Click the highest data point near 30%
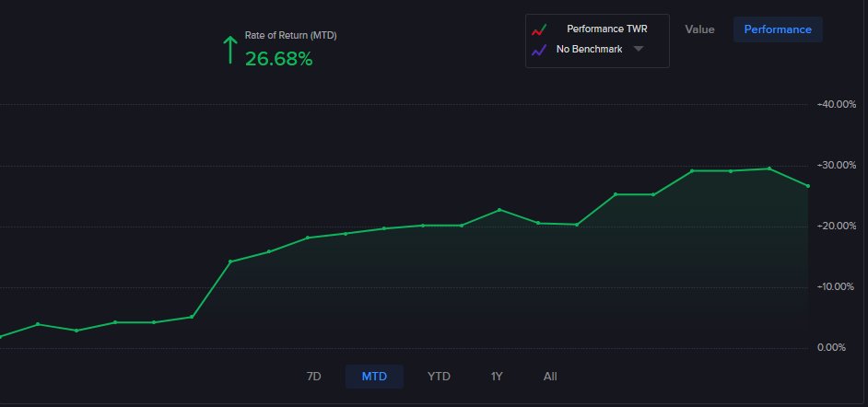Viewport: 868px width, 407px height. pyautogui.click(x=768, y=169)
